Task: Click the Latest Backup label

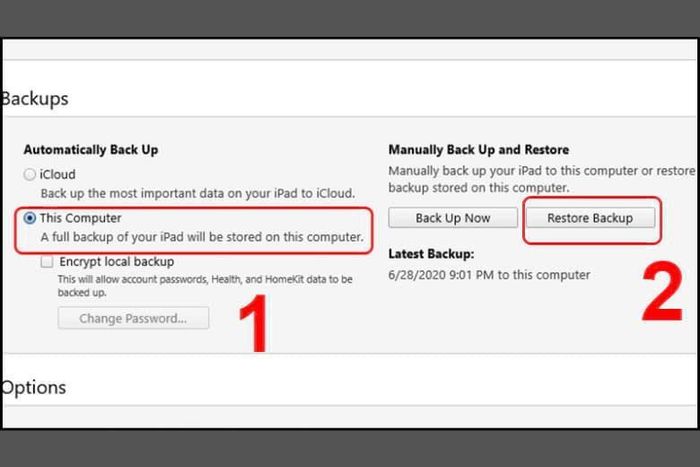Action: 431,254
